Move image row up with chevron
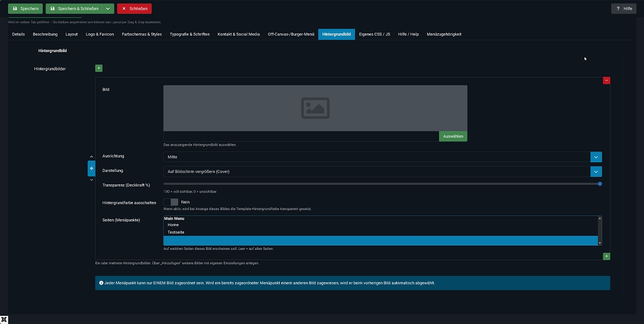 pos(91,156)
